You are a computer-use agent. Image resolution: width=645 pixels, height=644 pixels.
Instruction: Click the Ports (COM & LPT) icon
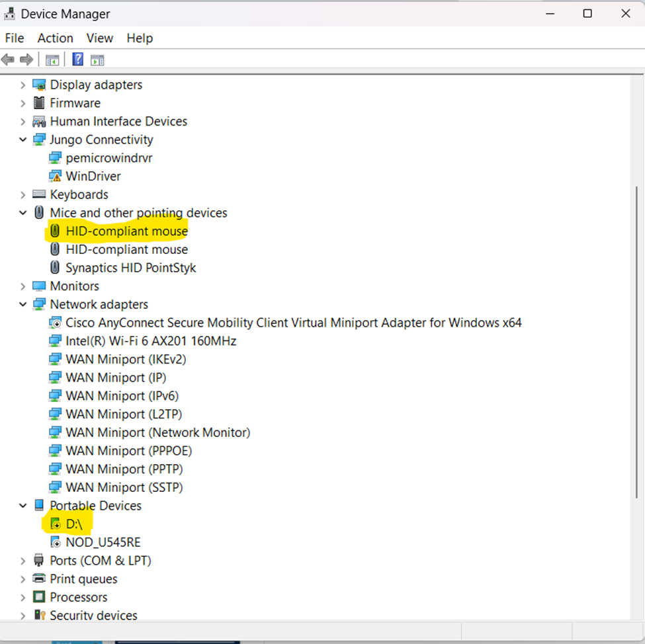[39, 561]
